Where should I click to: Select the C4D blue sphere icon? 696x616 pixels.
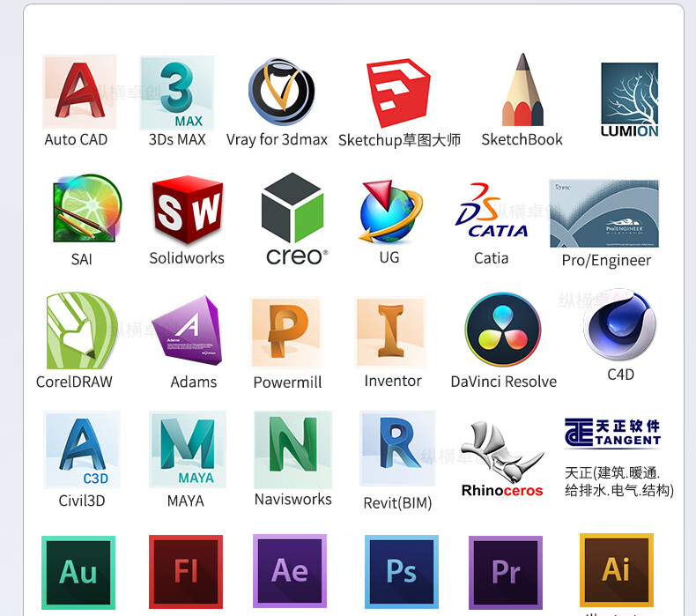point(620,326)
